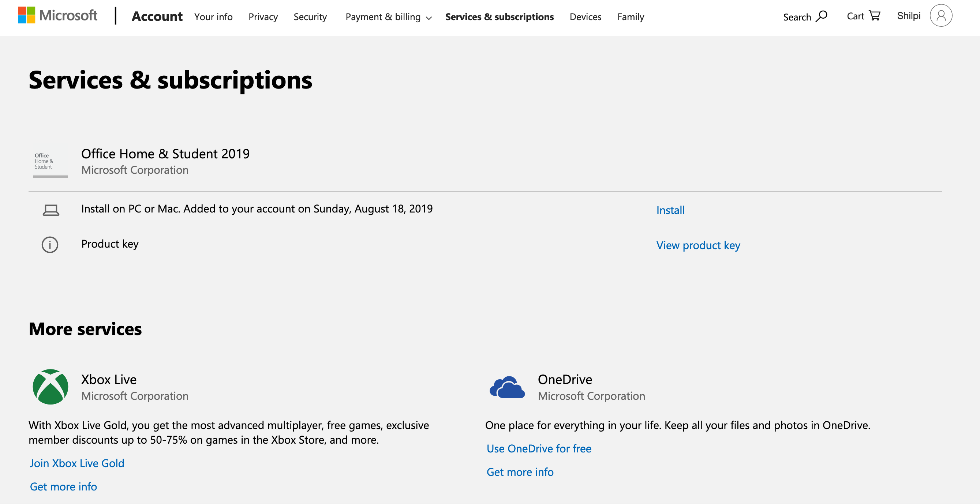Open the Family tab
This screenshot has height=504, width=980.
coord(631,17)
